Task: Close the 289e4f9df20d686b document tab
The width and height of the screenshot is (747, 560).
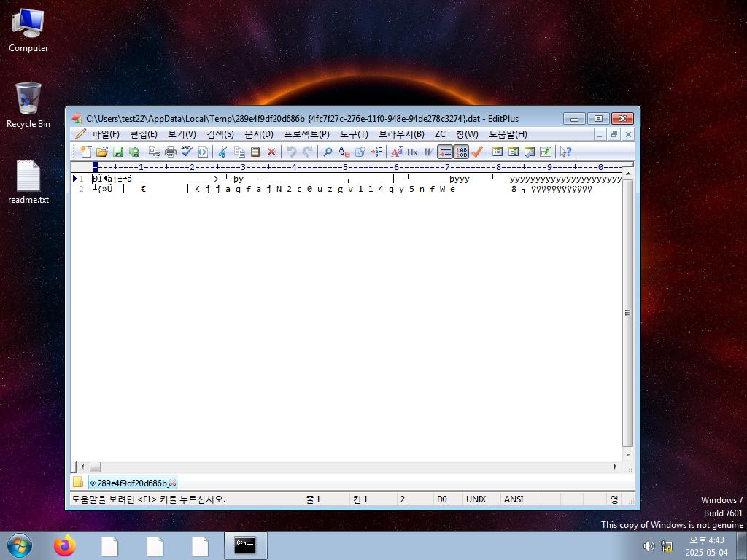Action: pyautogui.click(x=172, y=483)
